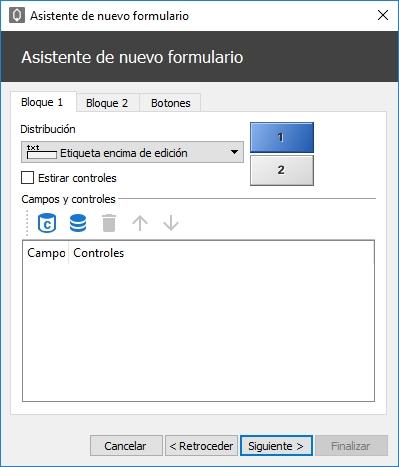
Task: Click the app logo in title bar
Action: point(17,15)
